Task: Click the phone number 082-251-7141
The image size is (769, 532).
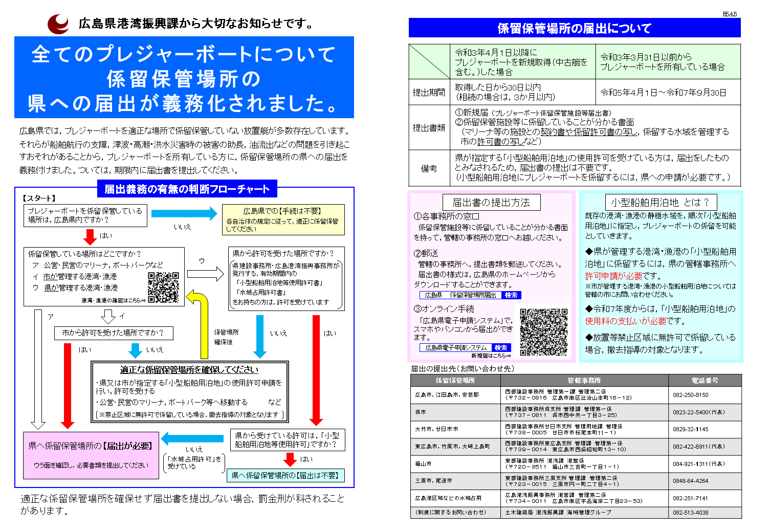Action: (x=691, y=498)
